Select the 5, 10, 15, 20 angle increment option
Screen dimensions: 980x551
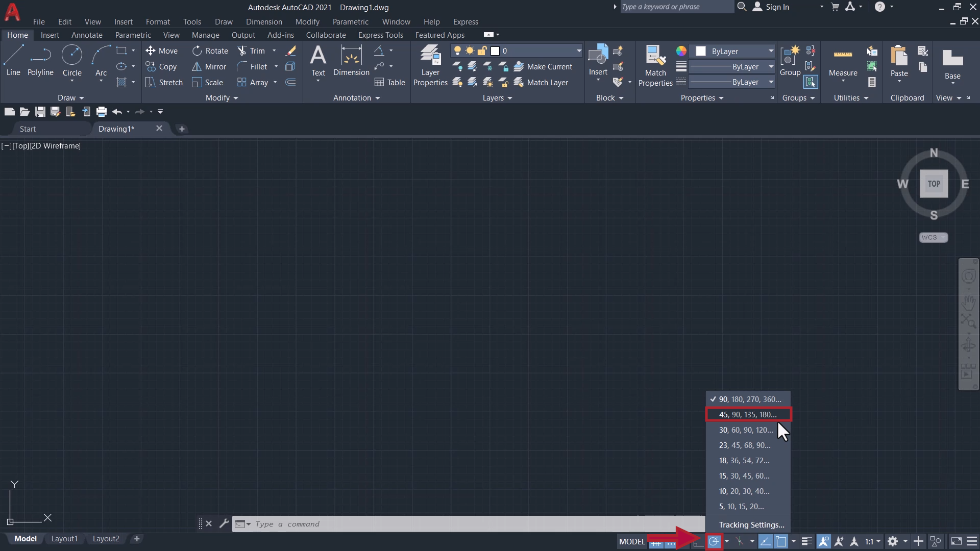[x=741, y=506]
